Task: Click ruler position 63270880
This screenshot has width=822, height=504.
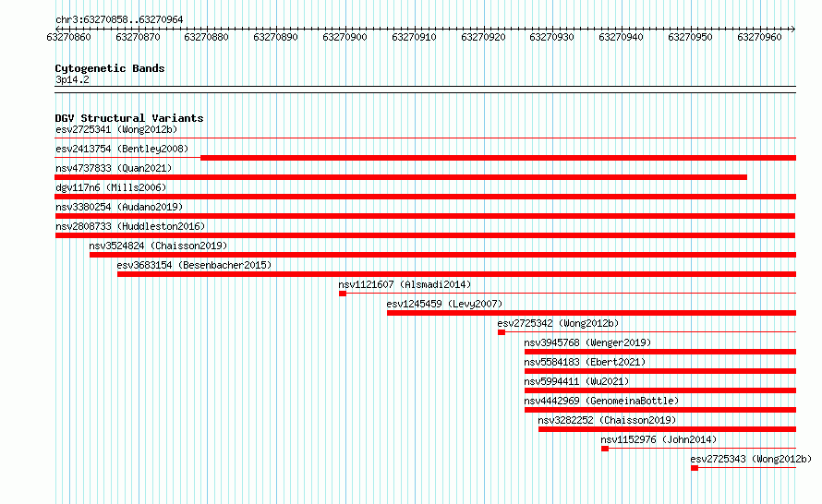Action: tap(207, 37)
